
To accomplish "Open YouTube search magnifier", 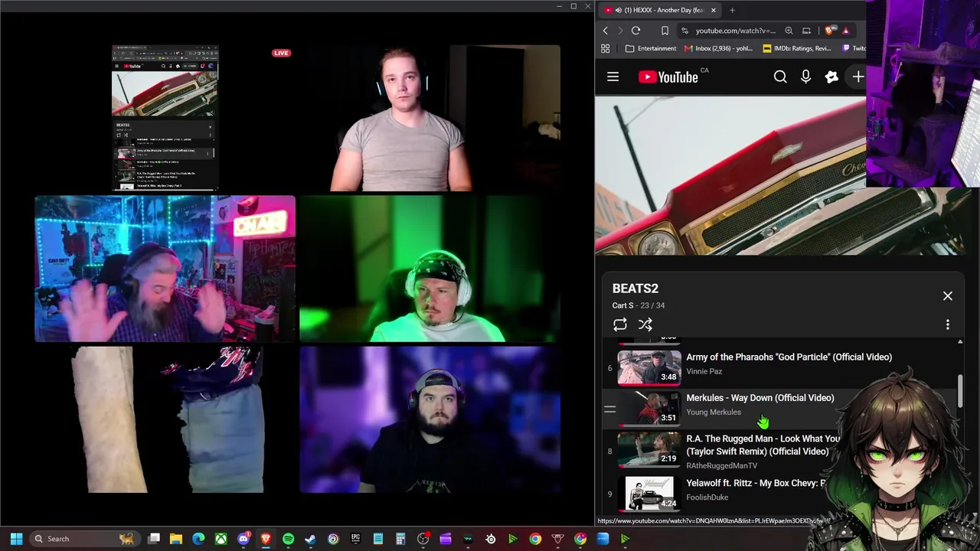I will [x=780, y=77].
